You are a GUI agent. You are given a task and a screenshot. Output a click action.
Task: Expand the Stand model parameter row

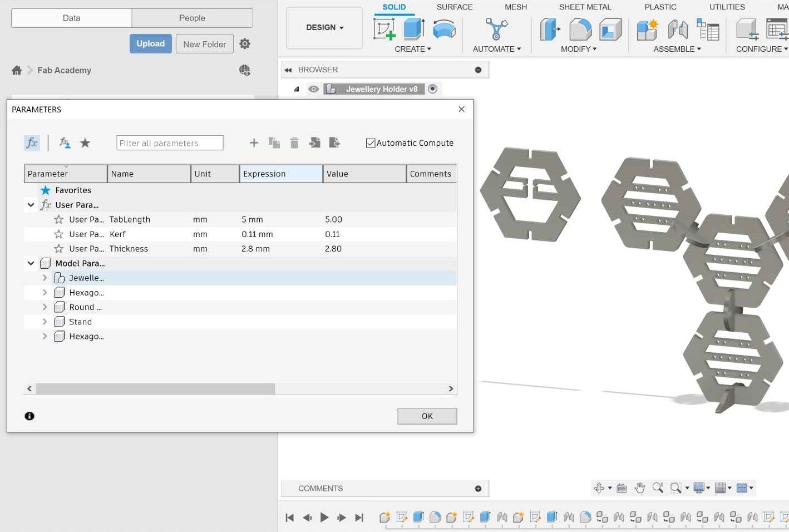tap(45, 322)
